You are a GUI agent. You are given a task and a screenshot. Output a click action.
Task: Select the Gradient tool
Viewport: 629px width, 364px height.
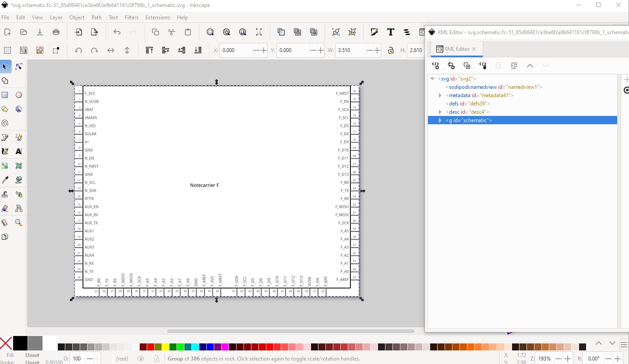[5, 166]
